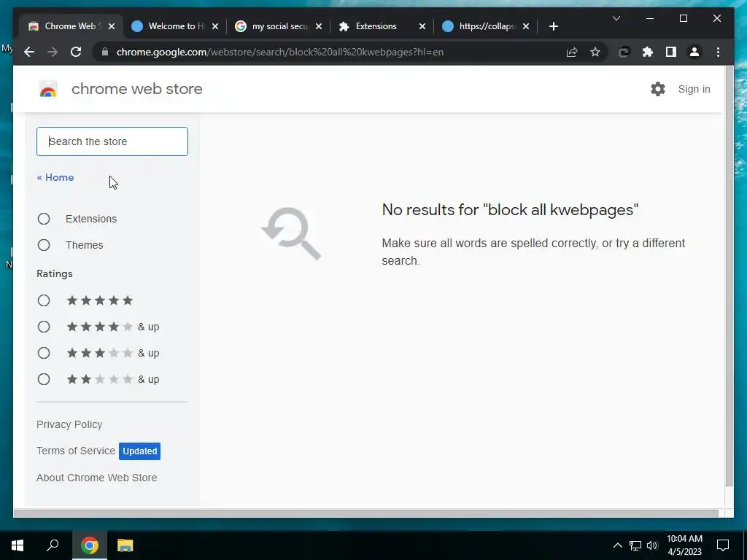Click the forward navigation arrow
The width and height of the screenshot is (747, 560).
coord(53,52)
